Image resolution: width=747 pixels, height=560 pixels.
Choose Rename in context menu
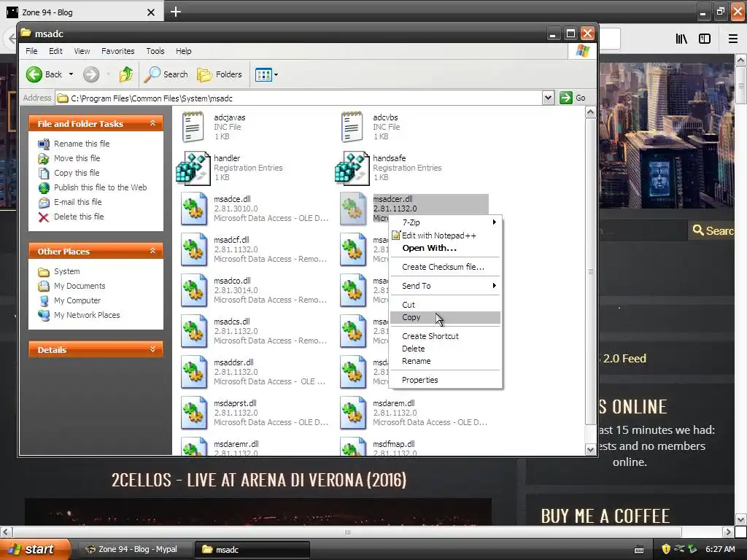coord(445,361)
